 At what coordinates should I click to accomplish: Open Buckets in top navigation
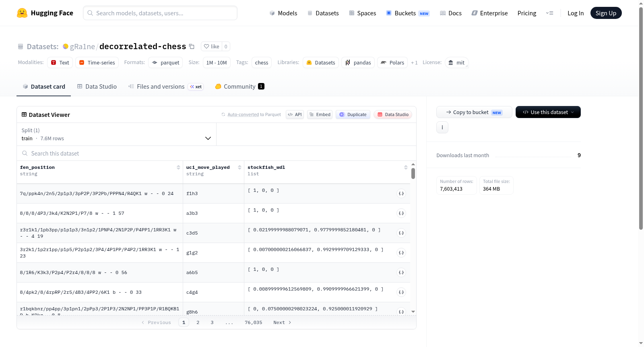pyautogui.click(x=408, y=13)
